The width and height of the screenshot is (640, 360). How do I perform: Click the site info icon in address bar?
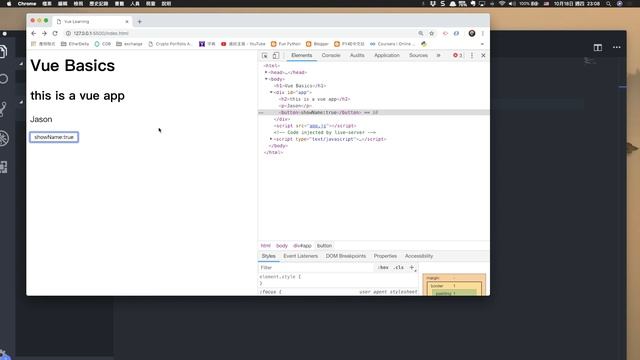(68, 33)
